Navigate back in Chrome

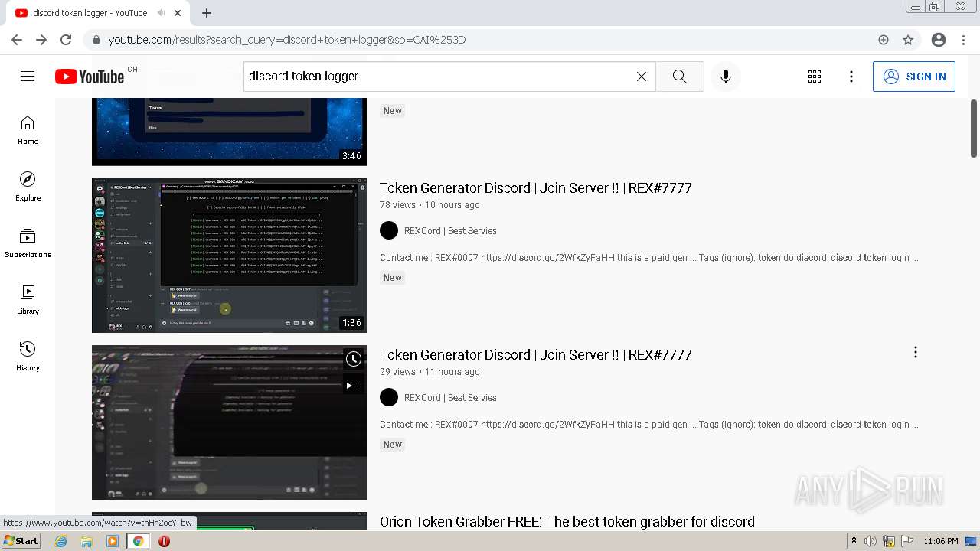click(17, 40)
